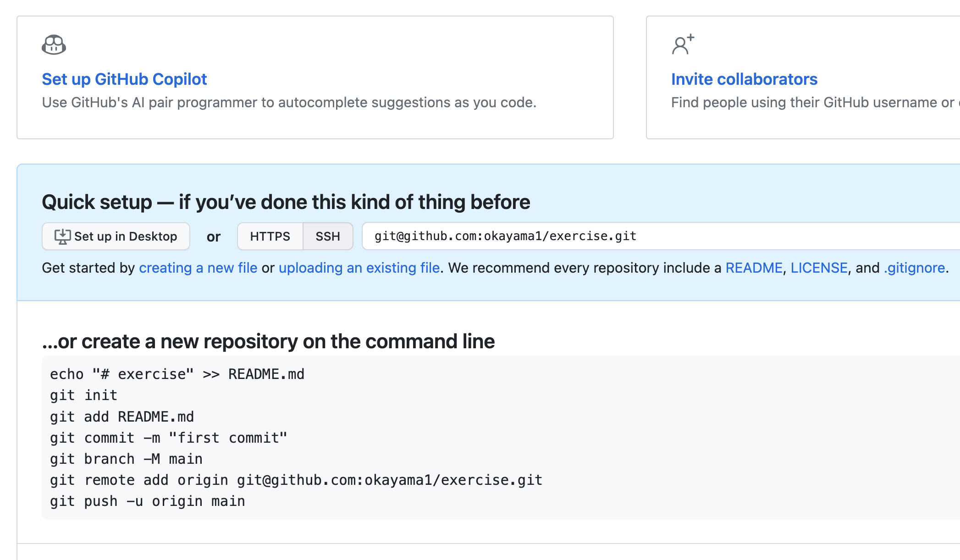
Task: Click the GitHub Copilot mascot icon
Action: point(54,45)
